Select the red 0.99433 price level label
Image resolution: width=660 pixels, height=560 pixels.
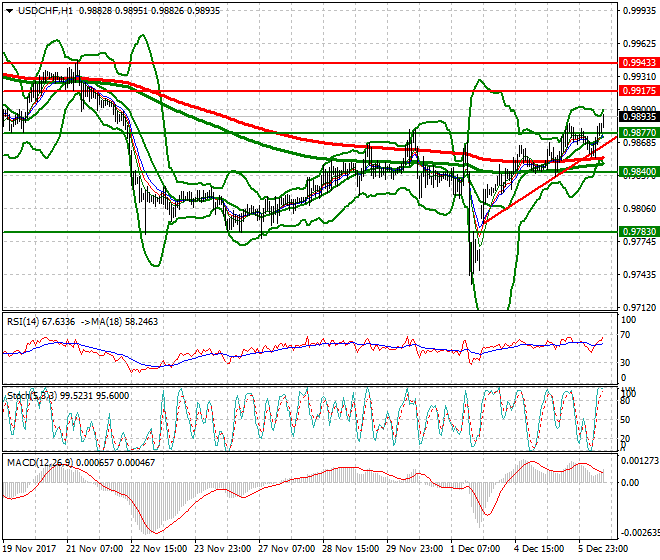[638, 62]
